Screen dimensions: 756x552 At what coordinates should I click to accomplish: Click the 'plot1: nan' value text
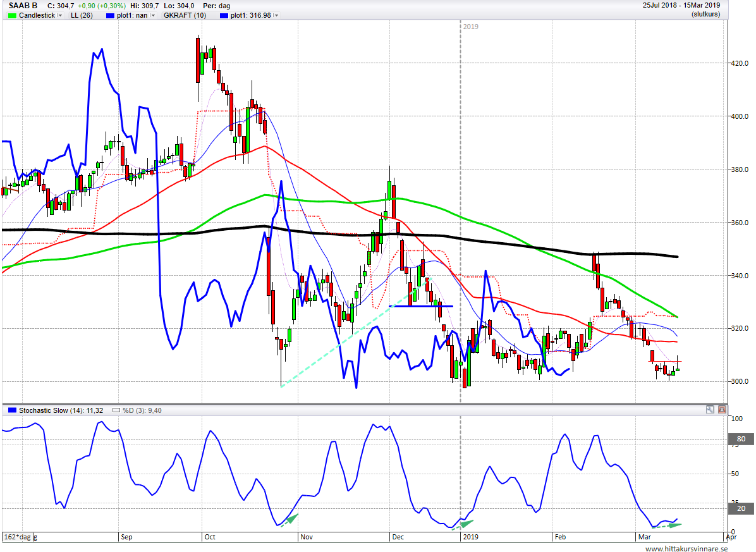click(x=132, y=15)
